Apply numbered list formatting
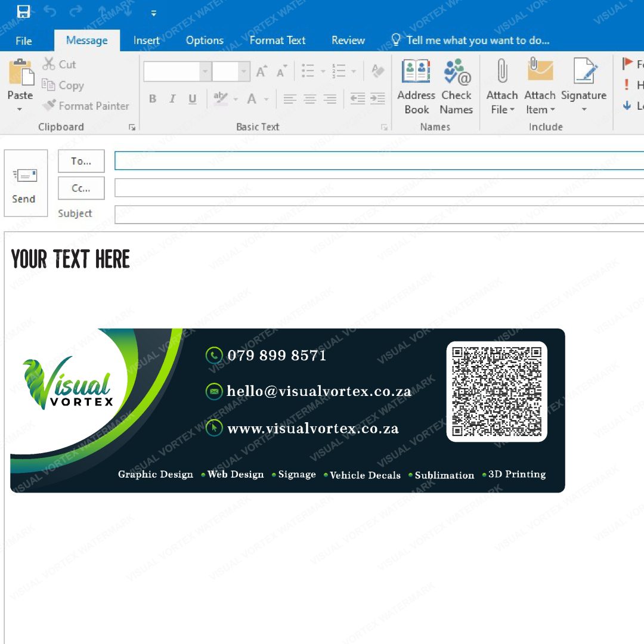 [339, 70]
